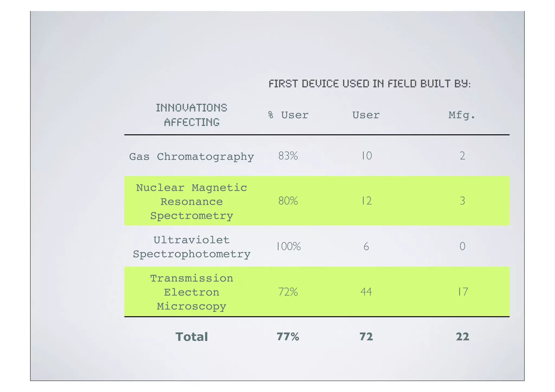Select the bold 'Total' row label
The height and width of the screenshot is (392, 555).
click(192, 337)
